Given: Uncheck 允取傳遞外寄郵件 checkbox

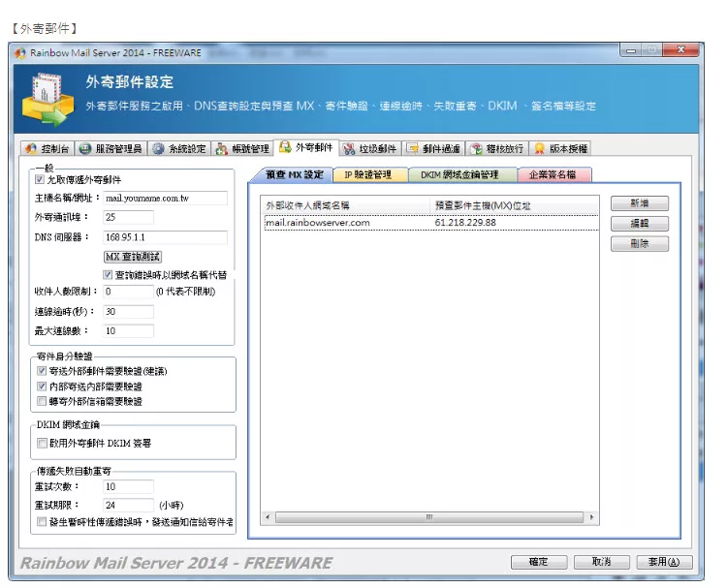Looking at the screenshot, I should (x=40, y=180).
